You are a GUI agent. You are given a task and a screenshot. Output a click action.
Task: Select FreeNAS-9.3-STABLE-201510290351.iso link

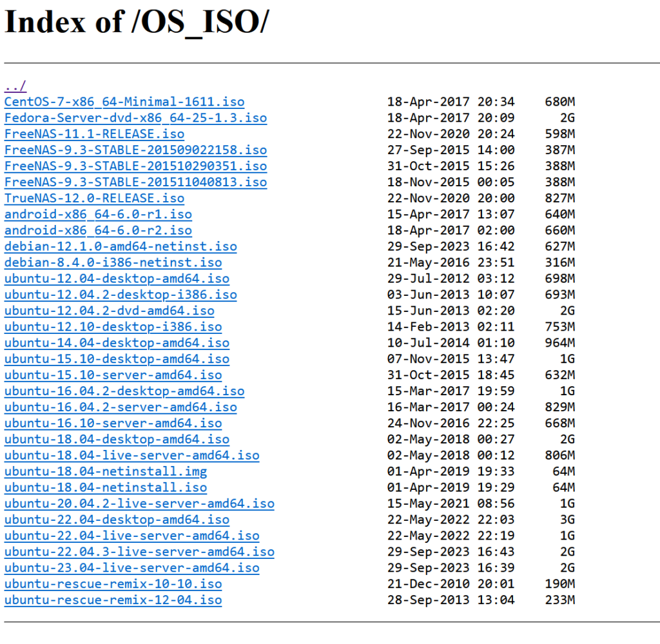tap(135, 166)
